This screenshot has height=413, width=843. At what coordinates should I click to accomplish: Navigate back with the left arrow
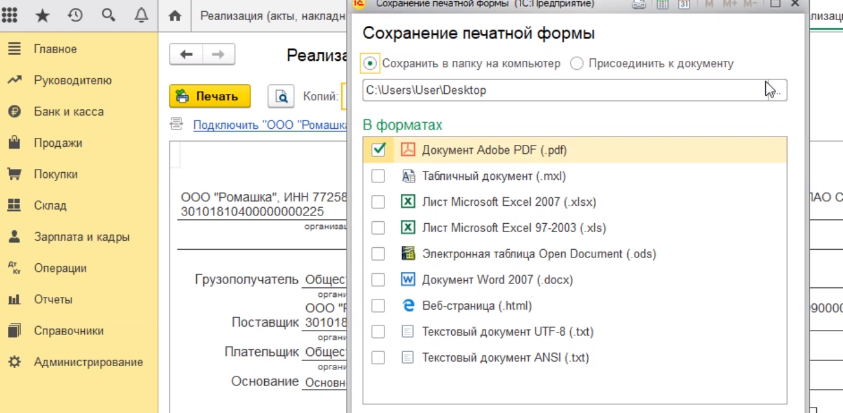click(187, 54)
